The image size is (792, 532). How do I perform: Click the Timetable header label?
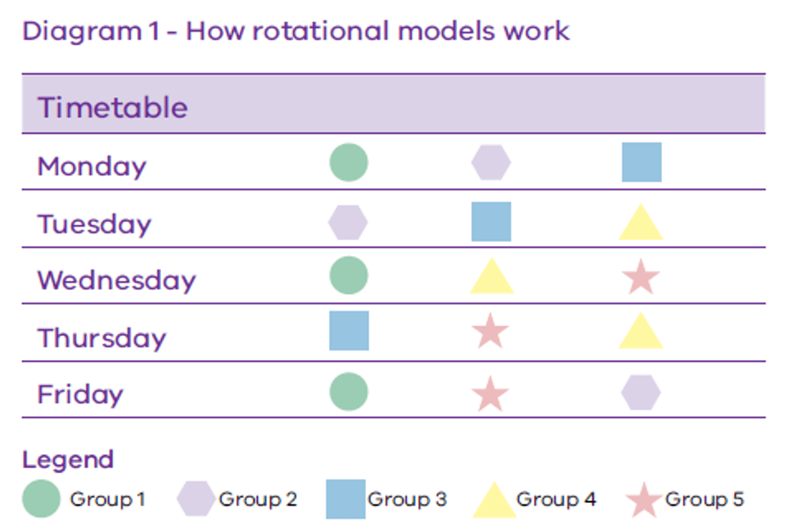coord(113,107)
